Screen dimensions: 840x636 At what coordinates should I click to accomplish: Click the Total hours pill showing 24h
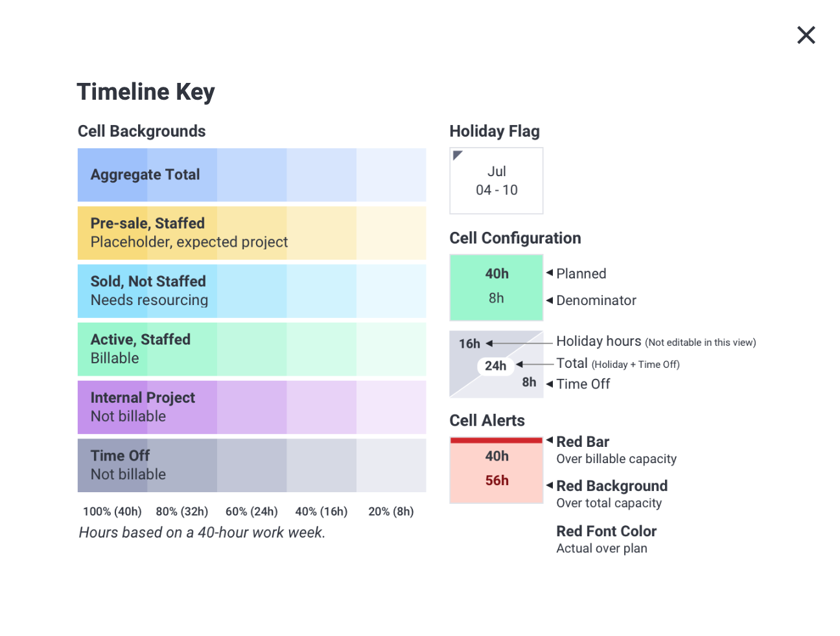coord(495,366)
